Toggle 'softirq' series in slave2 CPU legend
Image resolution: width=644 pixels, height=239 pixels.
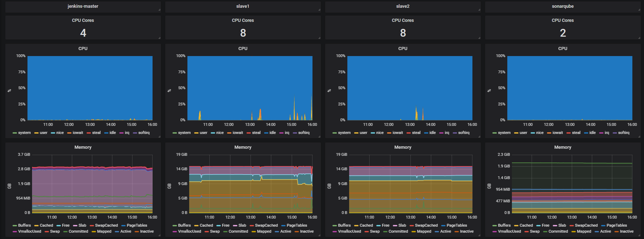click(464, 133)
